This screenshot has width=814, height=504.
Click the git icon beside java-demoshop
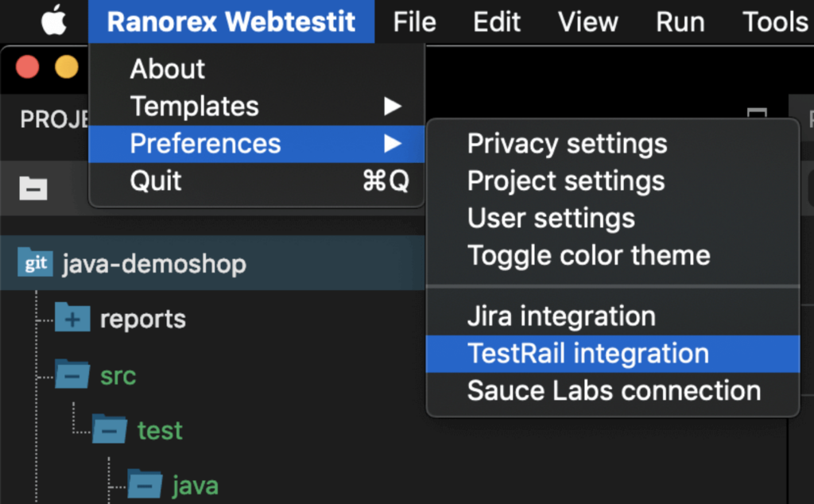(35, 262)
